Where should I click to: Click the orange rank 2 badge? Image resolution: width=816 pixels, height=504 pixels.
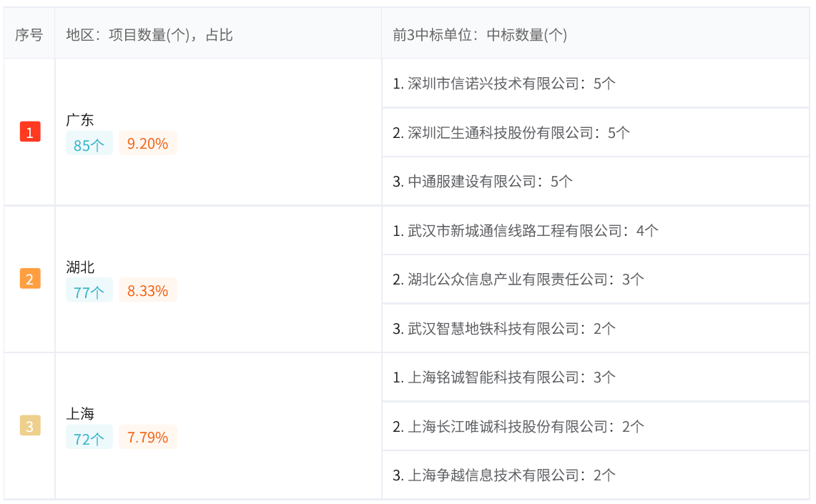click(30, 279)
